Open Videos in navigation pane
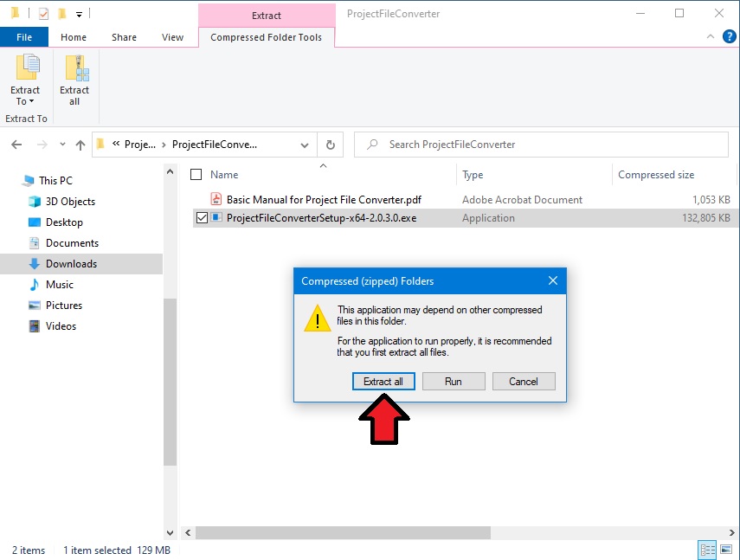This screenshot has width=740, height=560. coord(61,325)
